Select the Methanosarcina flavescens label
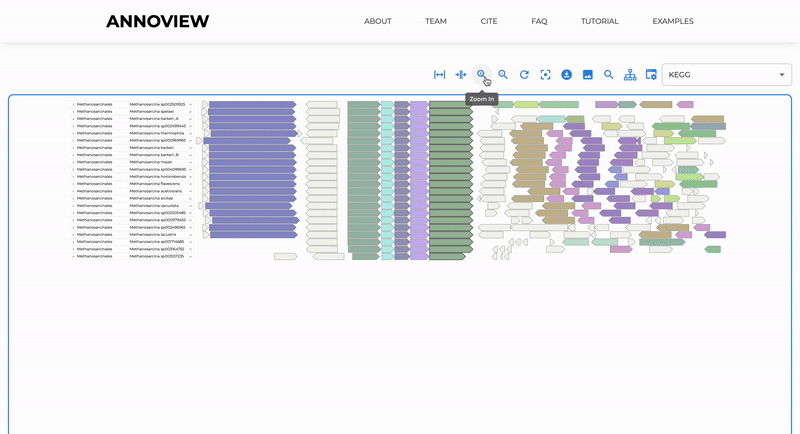Screen dimensions: 800x434 pos(155,184)
